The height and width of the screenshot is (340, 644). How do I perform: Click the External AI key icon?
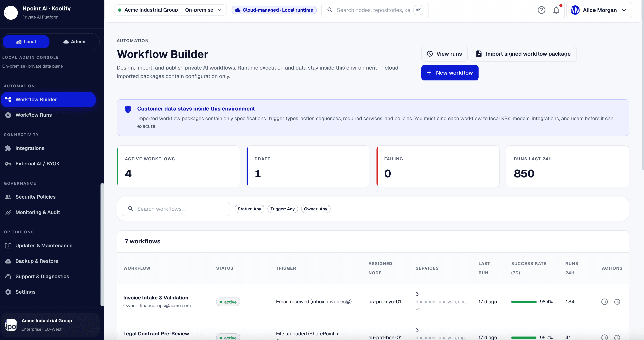[x=8, y=164]
